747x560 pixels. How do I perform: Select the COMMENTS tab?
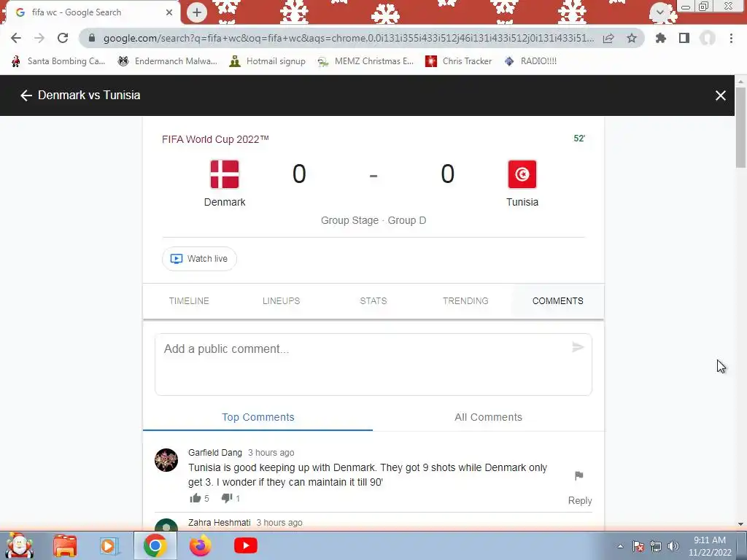click(558, 301)
